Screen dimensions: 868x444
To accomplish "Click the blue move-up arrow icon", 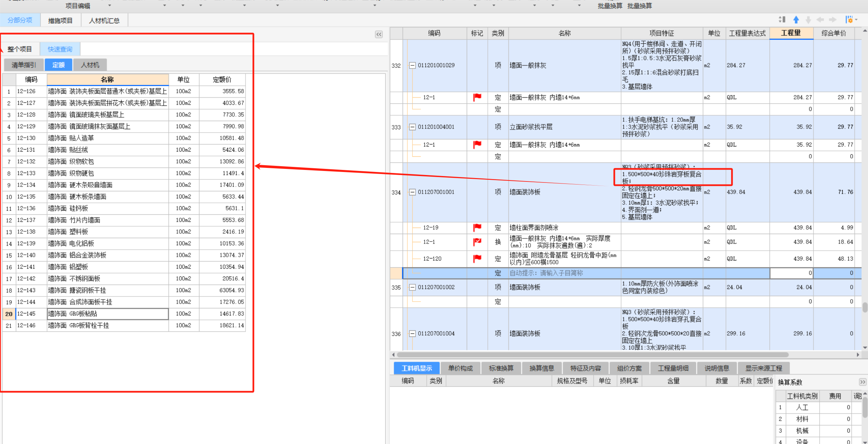I will 796,20.
